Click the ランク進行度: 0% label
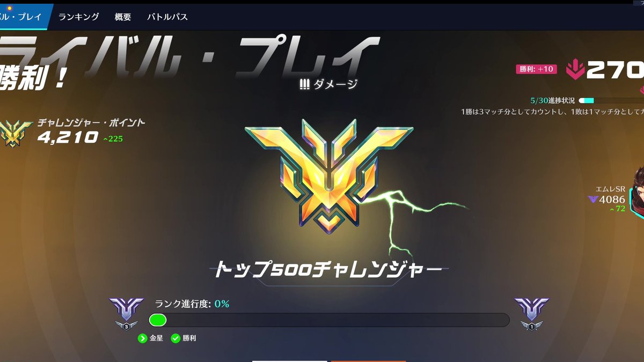The height and width of the screenshot is (362, 644). click(x=192, y=304)
